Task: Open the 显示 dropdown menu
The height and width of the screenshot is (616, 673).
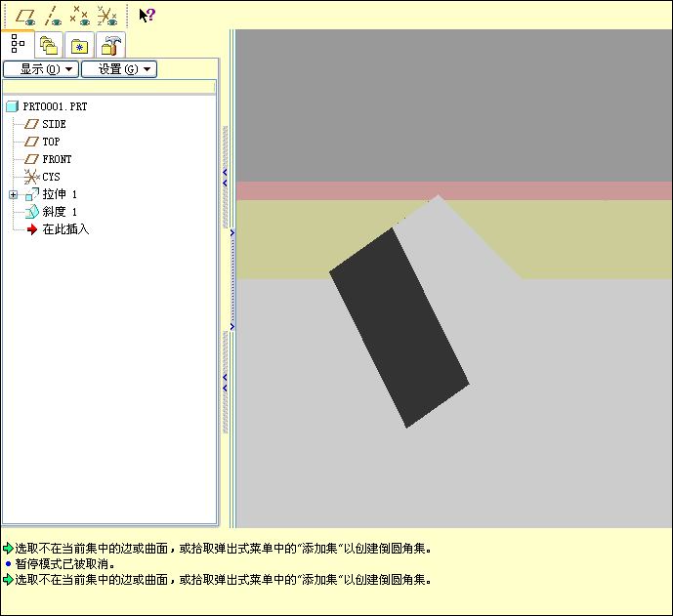Action: (41, 69)
